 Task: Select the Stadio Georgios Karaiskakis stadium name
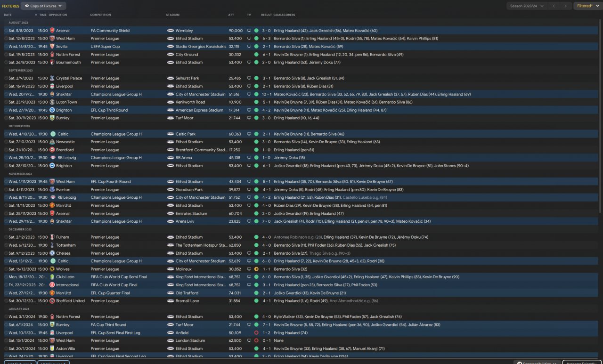(201, 47)
